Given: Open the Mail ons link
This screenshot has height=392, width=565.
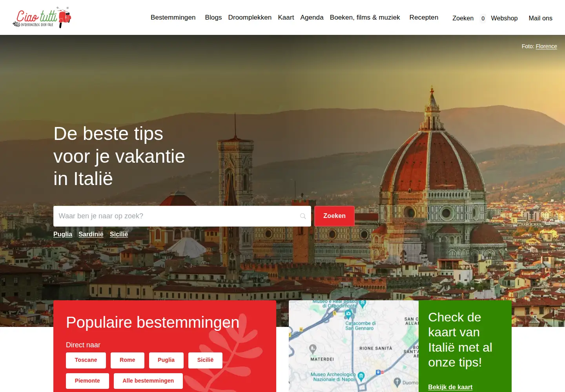Looking at the screenshot, I should point(540,18).
